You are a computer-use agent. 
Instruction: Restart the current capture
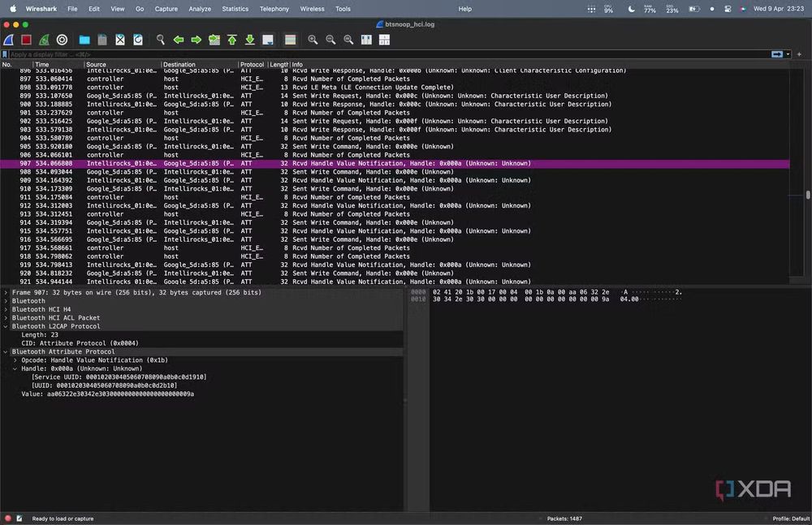[44, 40]
